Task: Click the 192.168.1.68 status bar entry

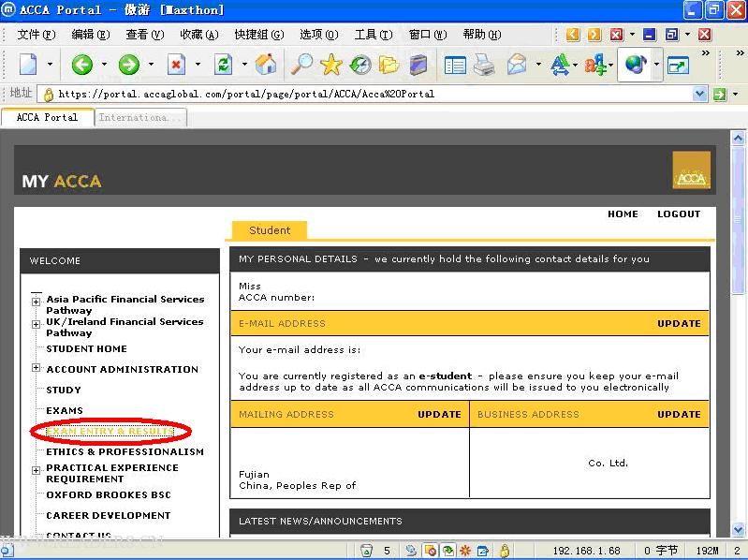Action: 586,551
